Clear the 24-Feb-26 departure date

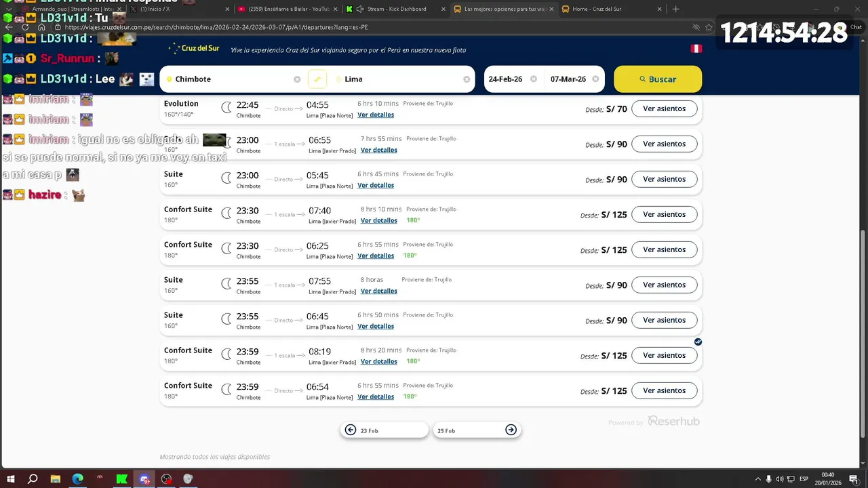click(534, 79)
